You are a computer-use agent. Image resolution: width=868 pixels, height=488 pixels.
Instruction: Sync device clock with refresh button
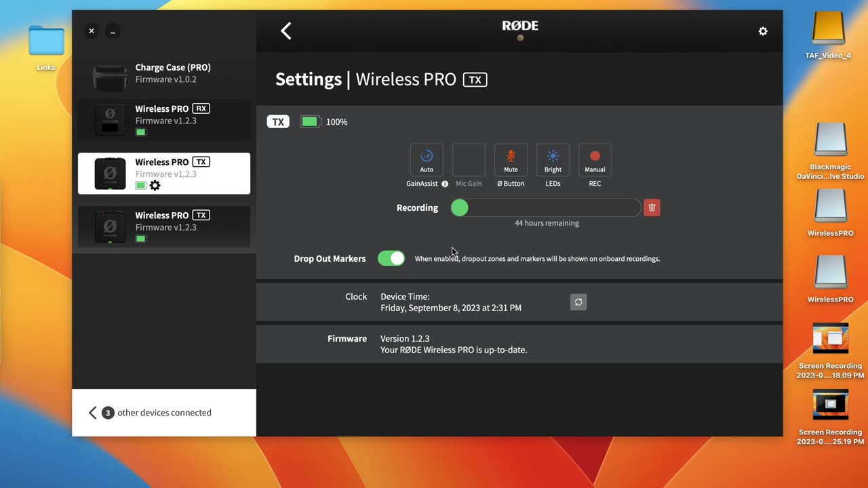[578, 302]
